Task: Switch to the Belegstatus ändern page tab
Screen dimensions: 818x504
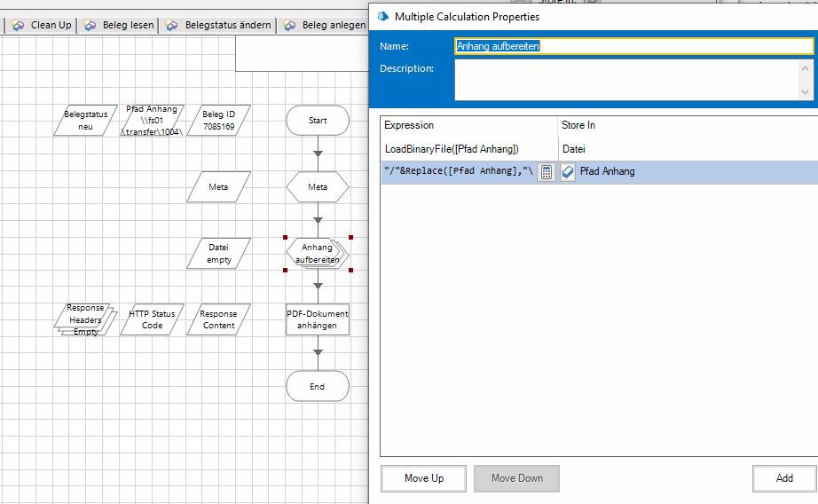Action: (227, 26)
